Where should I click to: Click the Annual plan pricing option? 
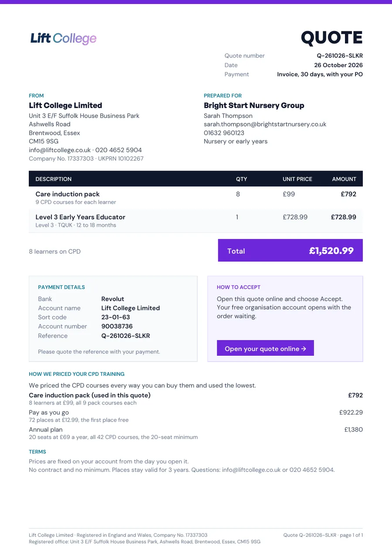196,433
